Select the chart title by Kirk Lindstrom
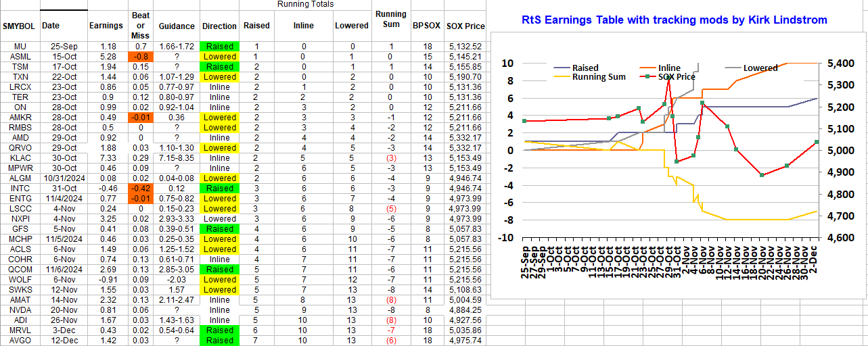 tap(675, 20)
